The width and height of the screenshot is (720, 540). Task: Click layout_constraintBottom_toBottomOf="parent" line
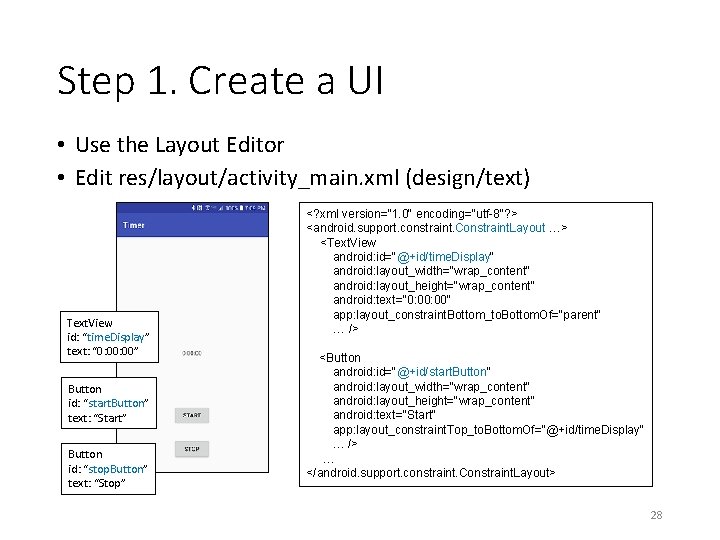(x=467, y=315)
